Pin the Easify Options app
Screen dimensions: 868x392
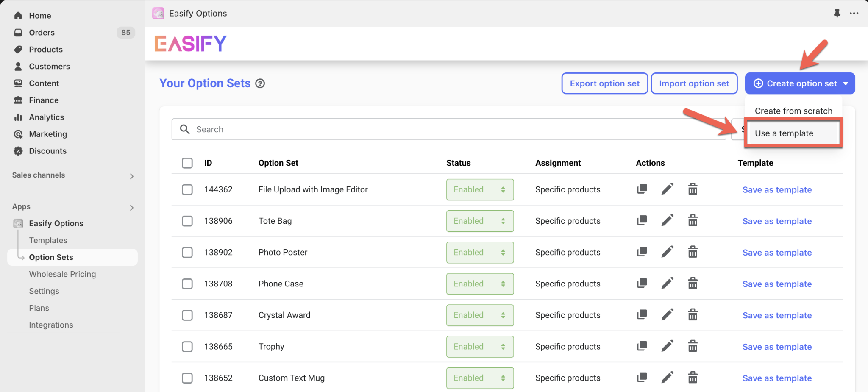click(837, 13)
